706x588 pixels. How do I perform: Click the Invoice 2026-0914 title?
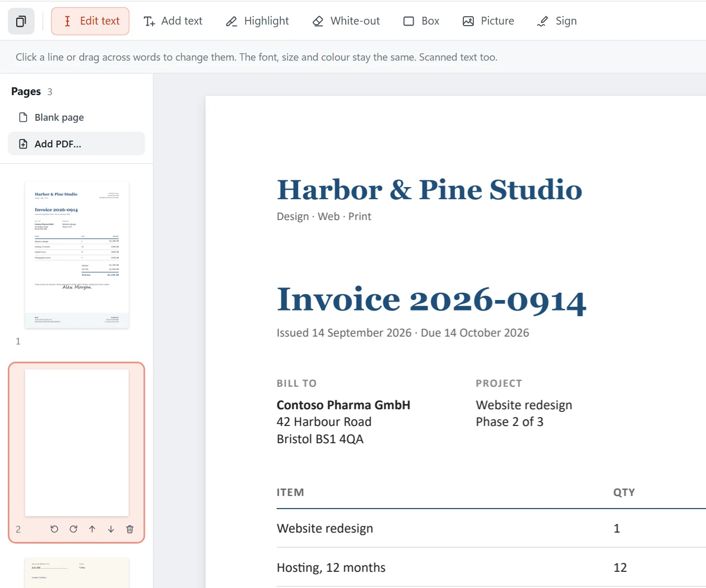[x=431, y=299]
